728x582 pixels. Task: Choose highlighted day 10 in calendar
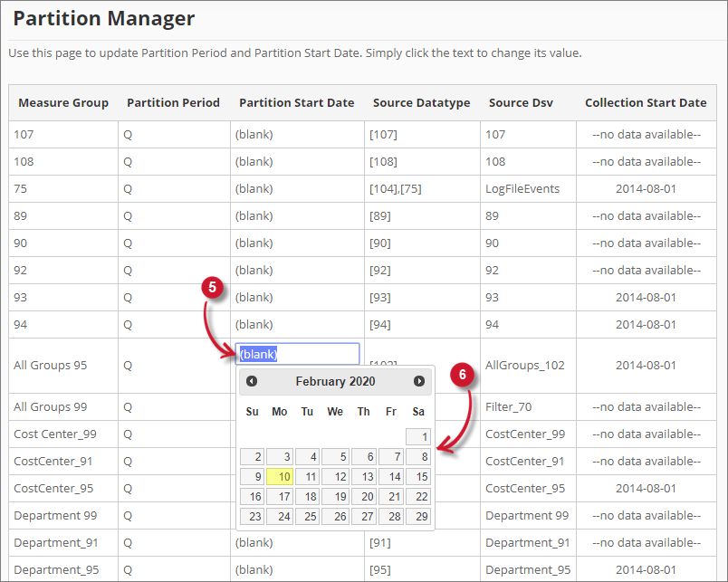coord(280,477)
